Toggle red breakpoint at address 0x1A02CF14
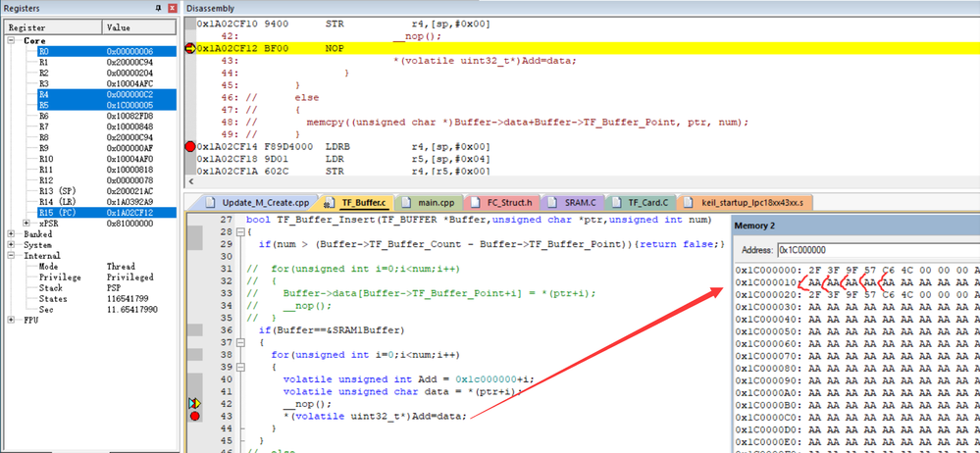This screenshot has height=453, width=980. click(190, 147)
